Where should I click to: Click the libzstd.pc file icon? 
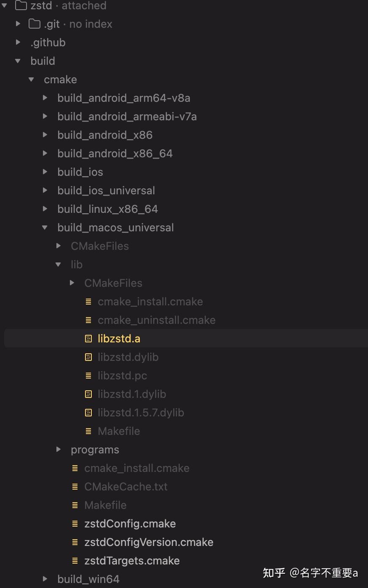[x=88, y=376]
